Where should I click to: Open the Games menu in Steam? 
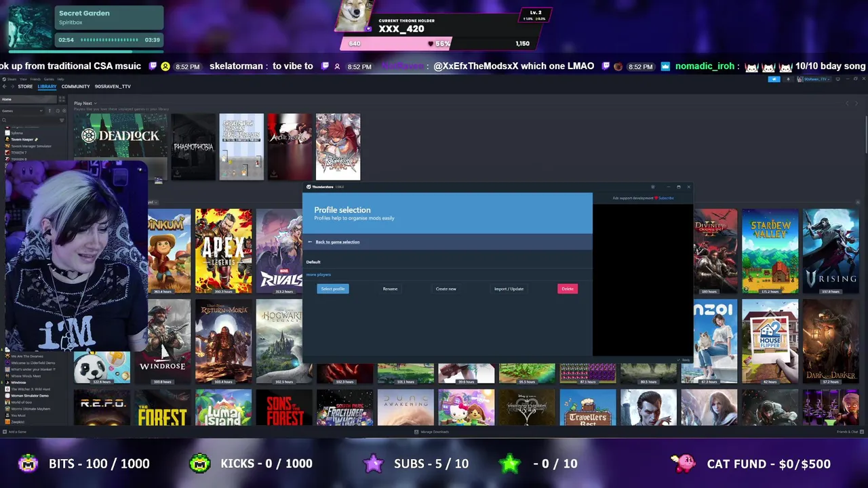pos(49,79)
